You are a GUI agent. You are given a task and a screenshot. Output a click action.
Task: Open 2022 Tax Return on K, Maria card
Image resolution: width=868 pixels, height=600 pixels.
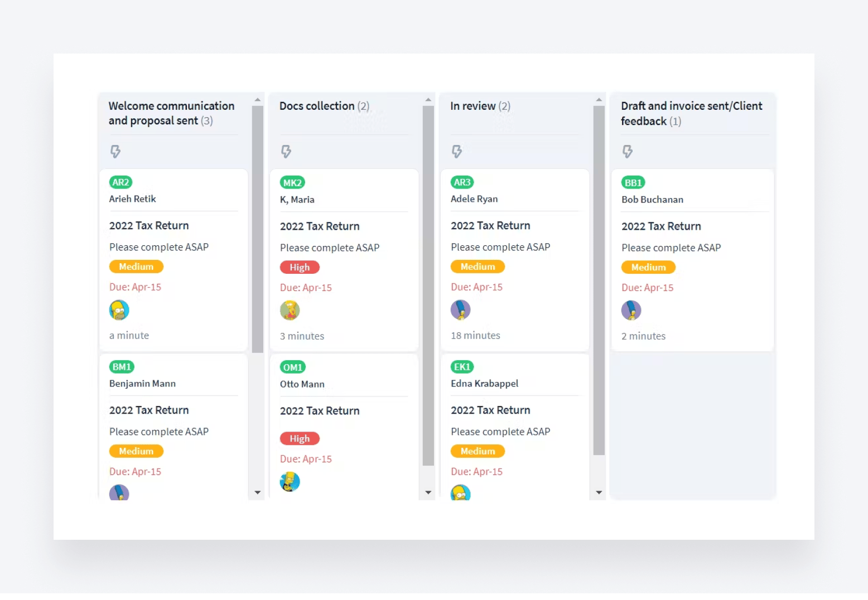[x=320, y=226]
